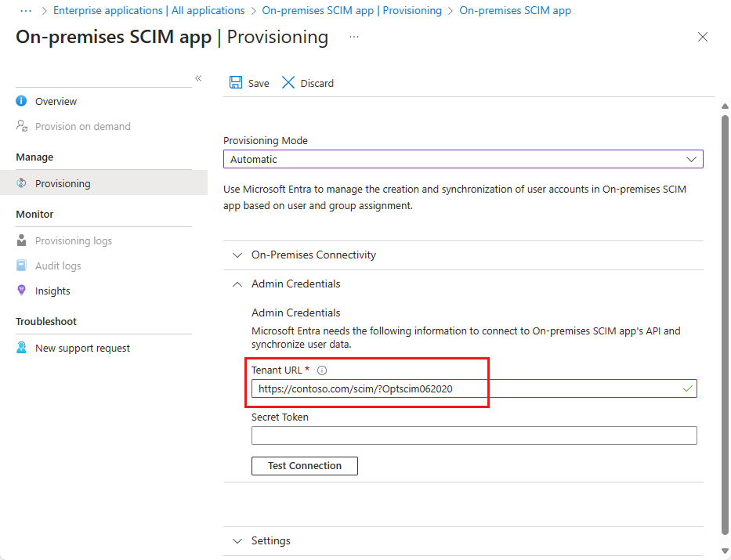Open the breadcrumb ellipsis menu
This screenshot has height=560, width=731.
point(26,11)
